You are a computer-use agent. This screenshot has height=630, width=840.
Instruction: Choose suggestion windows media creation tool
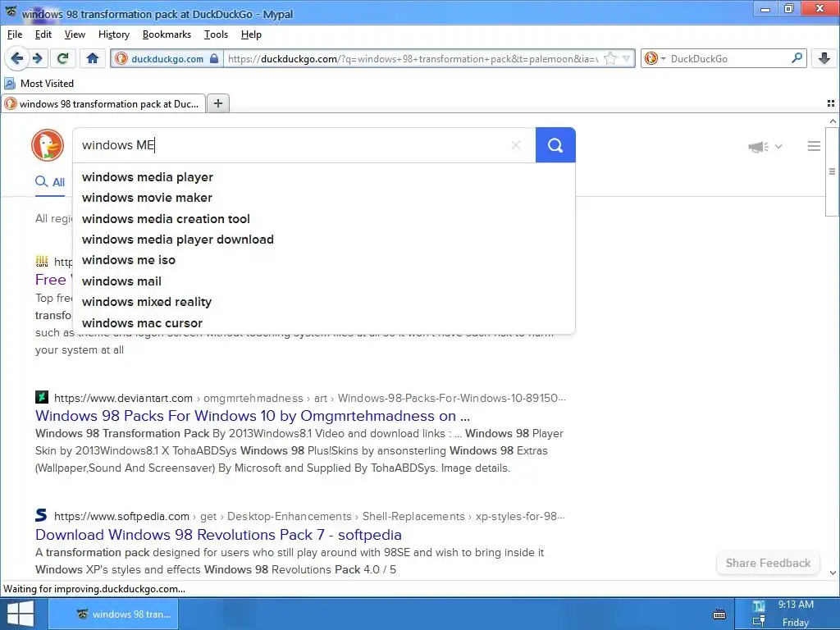coord(323,219)
